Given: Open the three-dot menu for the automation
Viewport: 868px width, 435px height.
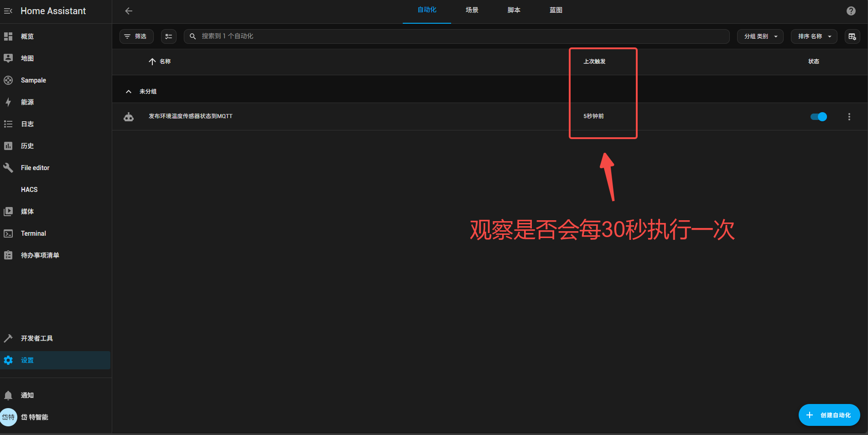Looking at the screenshot, I should tap(849, 117).
